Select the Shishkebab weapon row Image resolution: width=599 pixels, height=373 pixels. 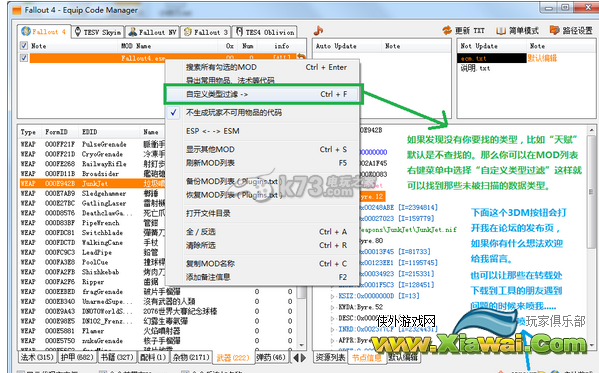[x=92, y=272]
